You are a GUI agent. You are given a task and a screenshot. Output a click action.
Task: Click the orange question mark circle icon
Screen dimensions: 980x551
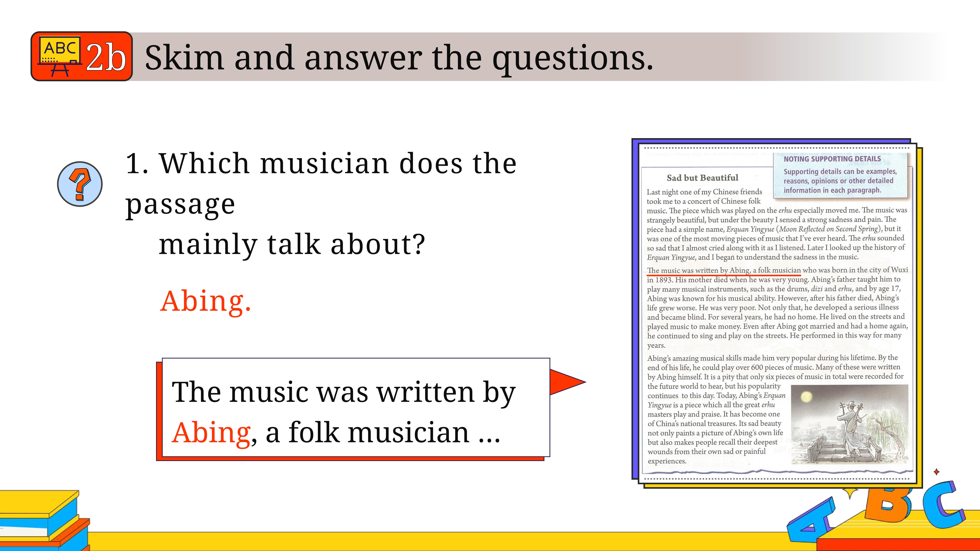[80, 184]
